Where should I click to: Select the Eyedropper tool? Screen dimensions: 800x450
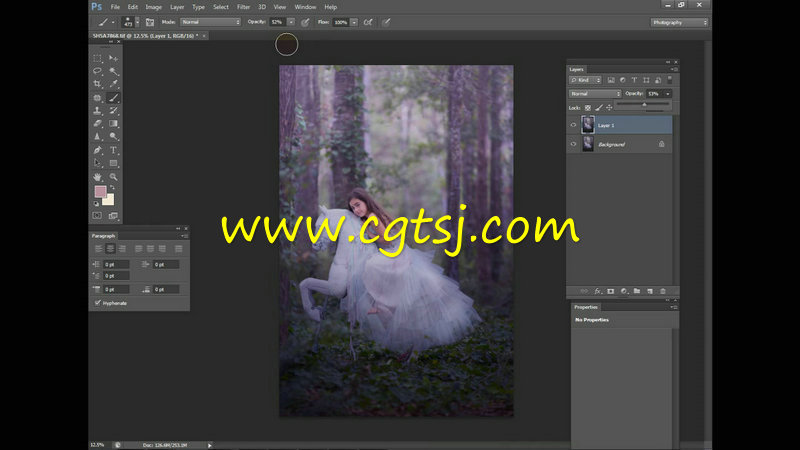113,84
